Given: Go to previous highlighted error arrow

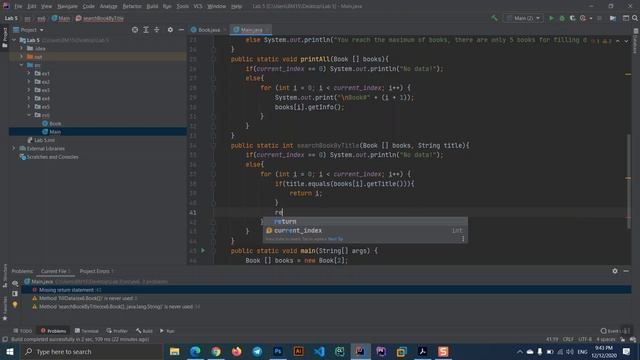Looking at the screenshot, I should point(618,41).
